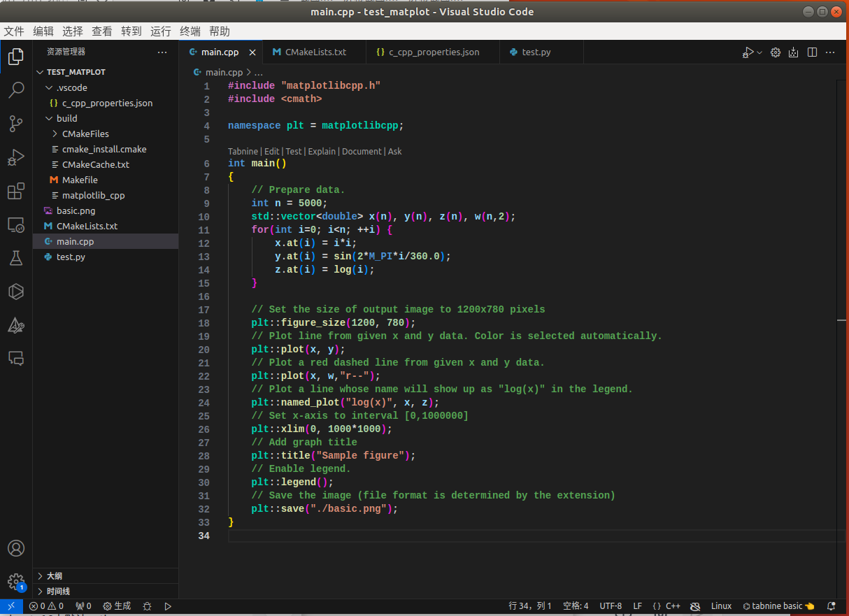
Task: Open the Extensions marketplace view
Action: pyautogui.click(x=15, y=191)
